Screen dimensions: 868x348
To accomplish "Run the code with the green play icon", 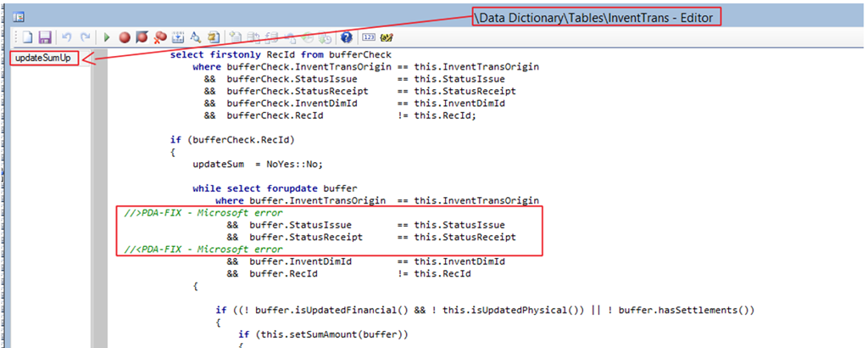I will click(107, 37).
